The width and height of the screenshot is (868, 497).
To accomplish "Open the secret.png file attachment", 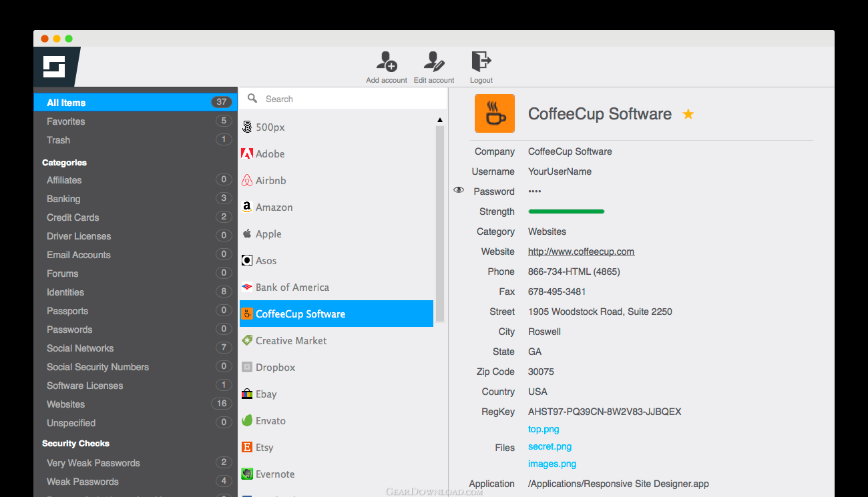I will 550,447.
